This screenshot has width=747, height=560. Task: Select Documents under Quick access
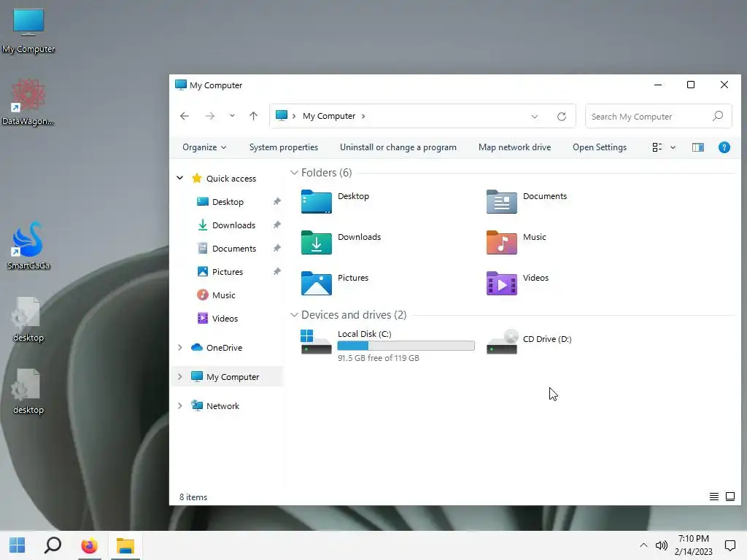(234, 249)
